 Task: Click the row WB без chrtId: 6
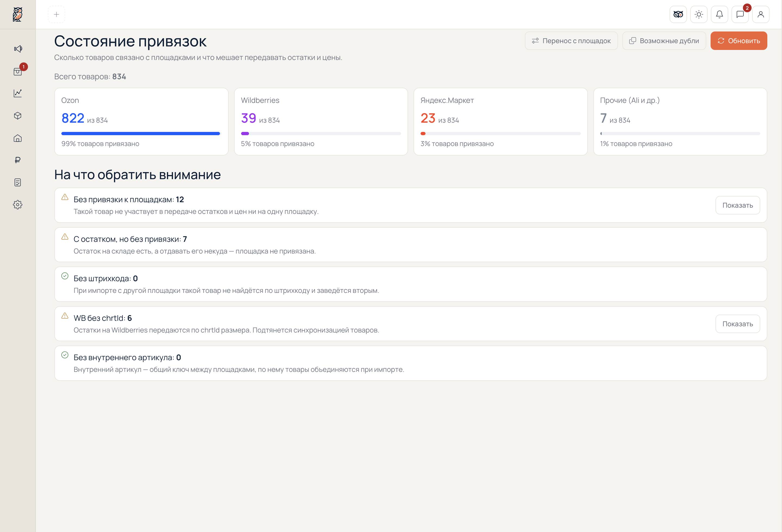pos(411,324)
